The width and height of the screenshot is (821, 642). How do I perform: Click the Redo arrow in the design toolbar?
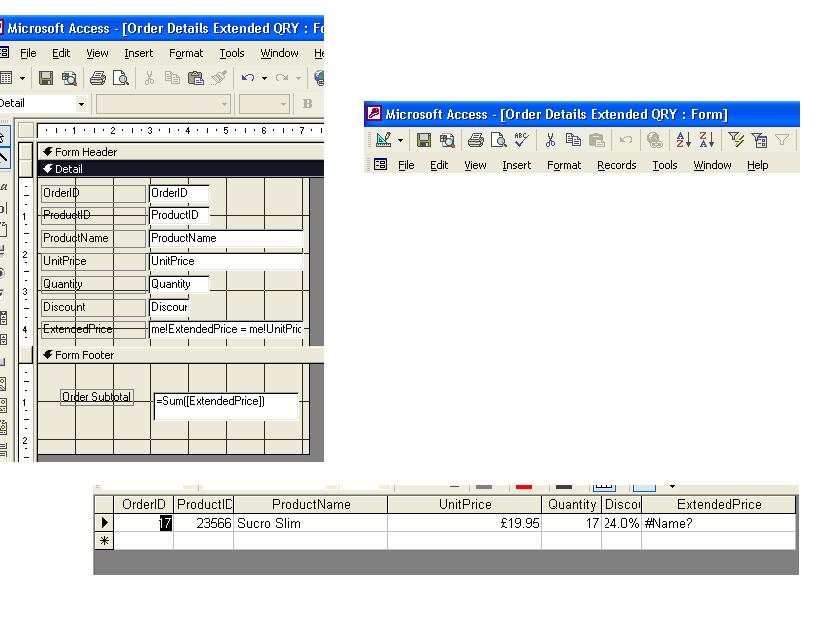click(x=282, y=78)
